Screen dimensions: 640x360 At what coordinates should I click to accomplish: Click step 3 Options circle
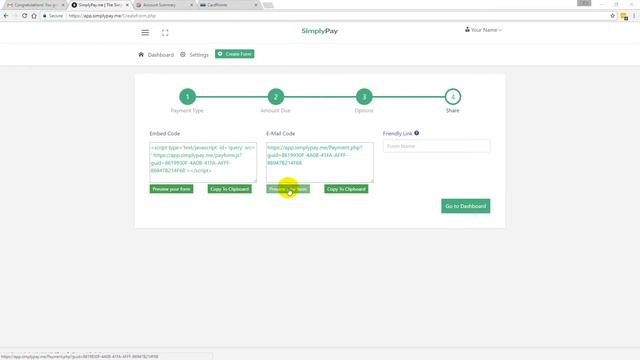pos(364,97)
